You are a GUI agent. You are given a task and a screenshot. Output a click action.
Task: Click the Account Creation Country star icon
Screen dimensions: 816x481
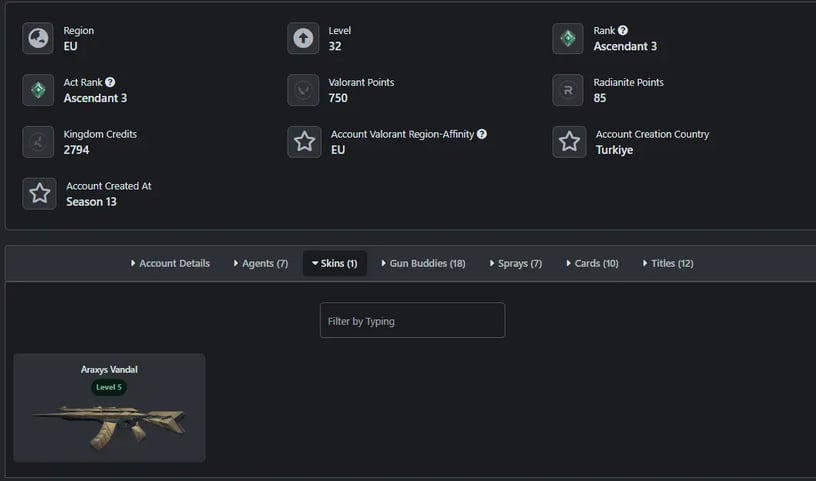pyautogui.click(x=569, y=142)
